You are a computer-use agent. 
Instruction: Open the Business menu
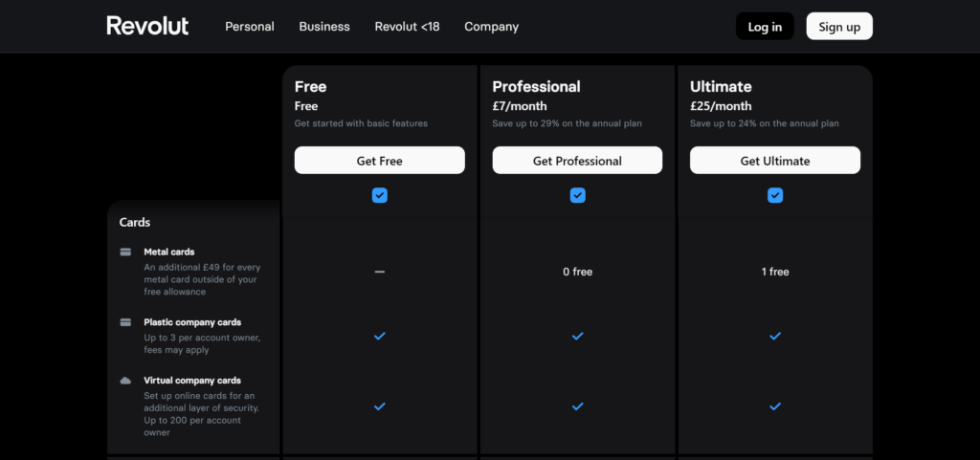(324, 27)
